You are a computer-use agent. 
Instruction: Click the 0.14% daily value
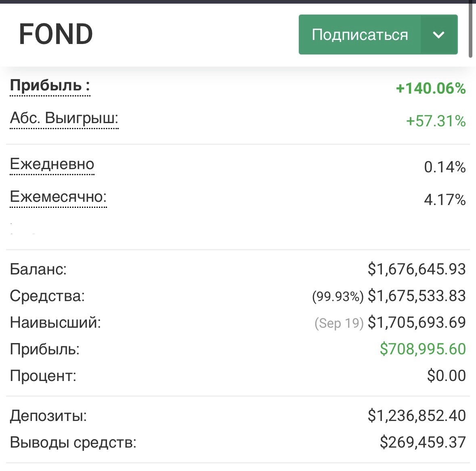point(445,167)
